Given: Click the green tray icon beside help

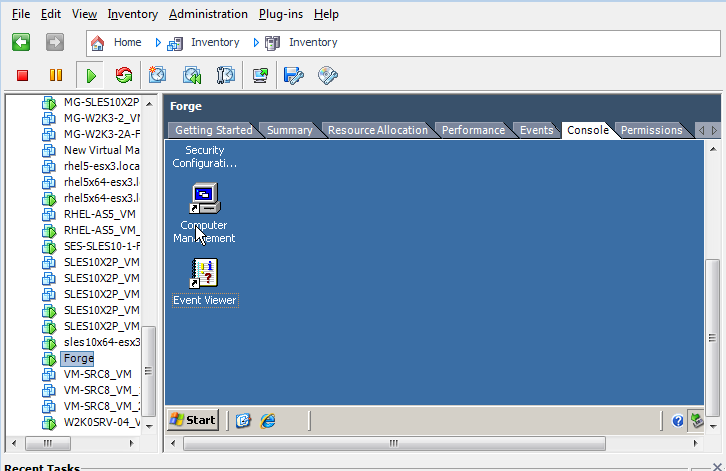Looking at the screenshot, I should point(696,421).
